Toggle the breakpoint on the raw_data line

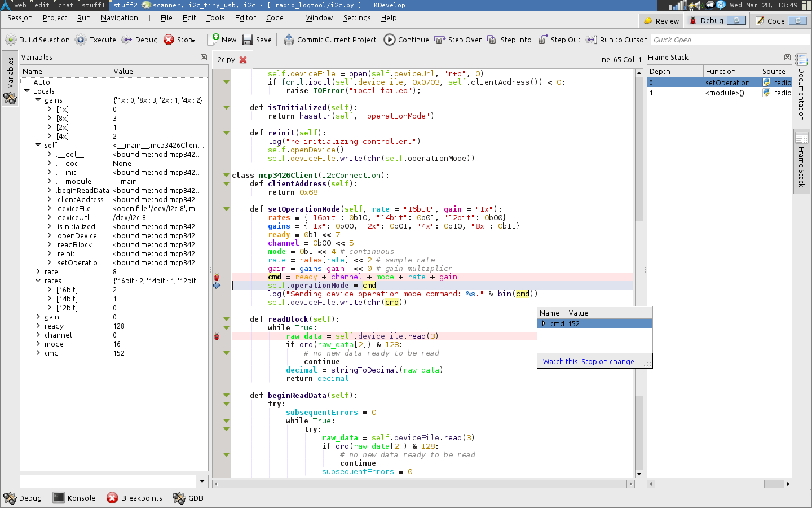coord(217,336)
